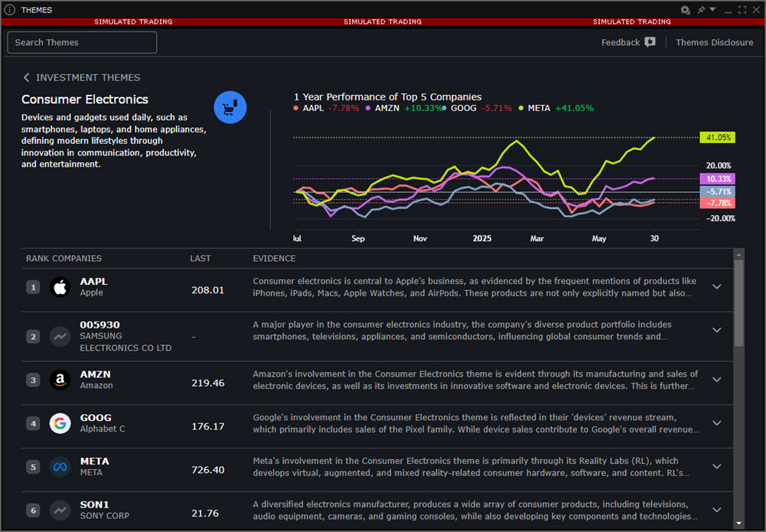Click the evidence text starting 'Meta's involvement'
The height and width of the screenshot is (532, 766).
click(x=471, y=466)
